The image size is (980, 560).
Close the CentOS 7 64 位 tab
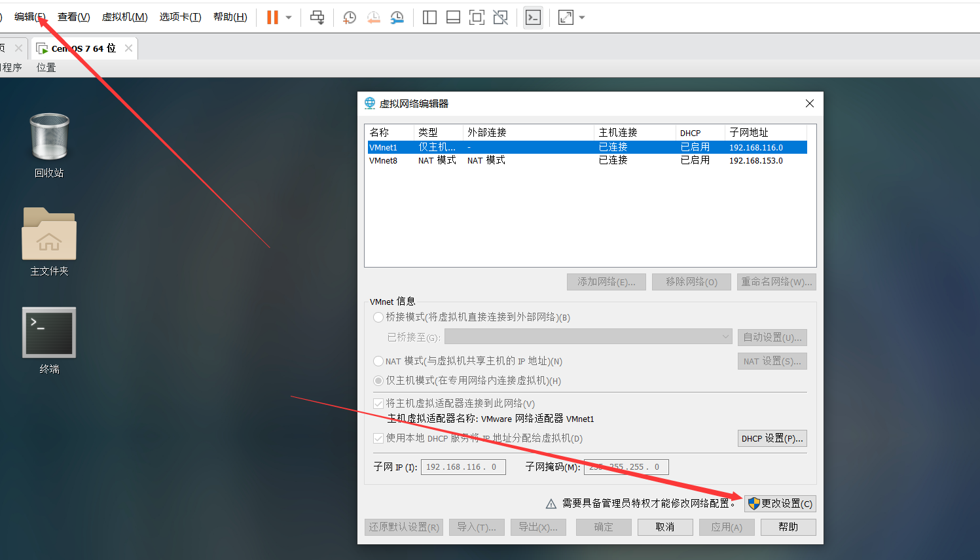click(x=128, y=48)
